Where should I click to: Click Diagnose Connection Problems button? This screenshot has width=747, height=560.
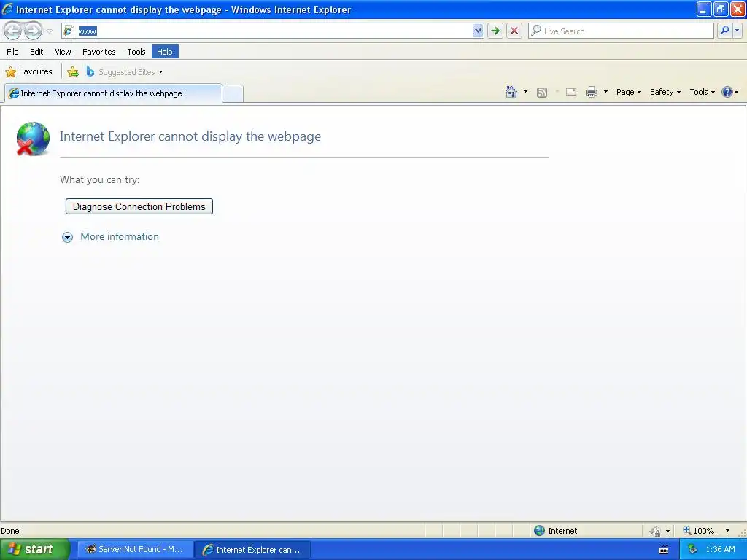click(x=139, y=206)
